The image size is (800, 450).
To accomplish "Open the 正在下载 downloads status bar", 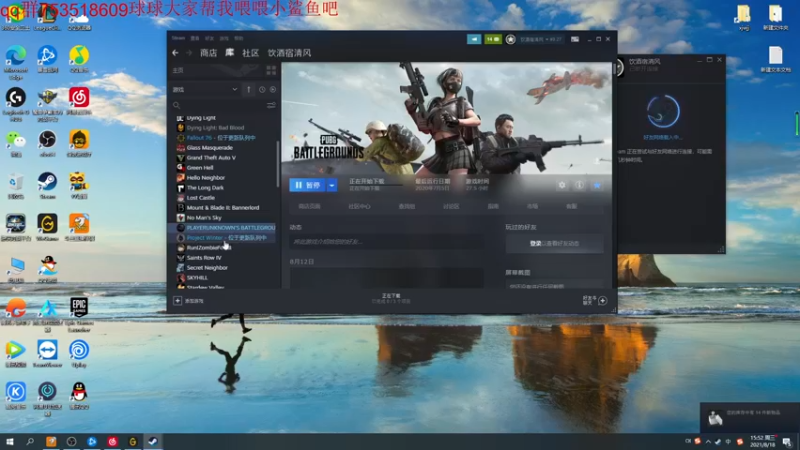I will (x=391, y=298).
